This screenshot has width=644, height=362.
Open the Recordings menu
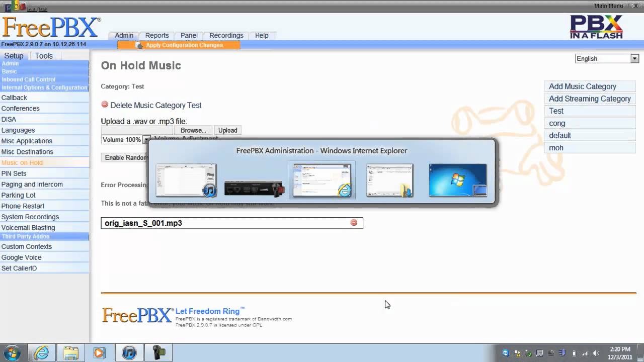tap(226, 35)
